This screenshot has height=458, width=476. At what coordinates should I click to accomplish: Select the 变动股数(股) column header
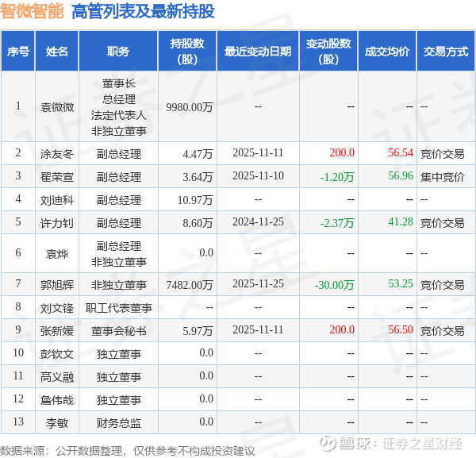[x=328, y=52]
